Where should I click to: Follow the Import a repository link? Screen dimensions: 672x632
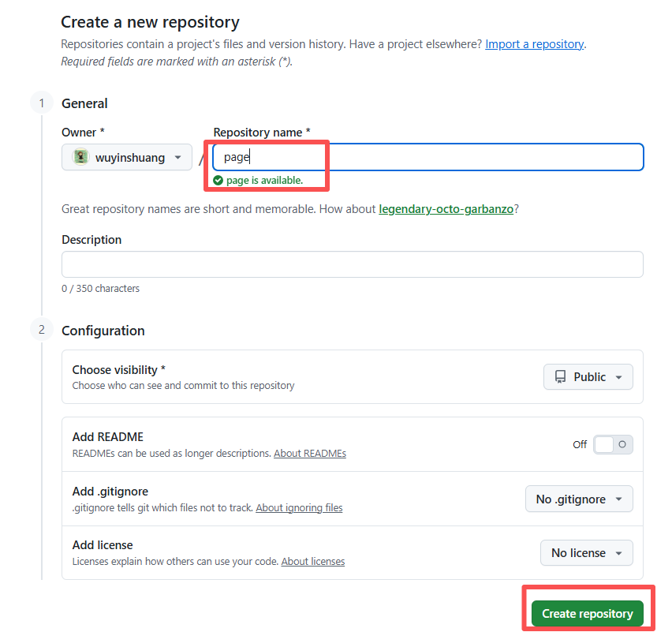pos(534,44)
